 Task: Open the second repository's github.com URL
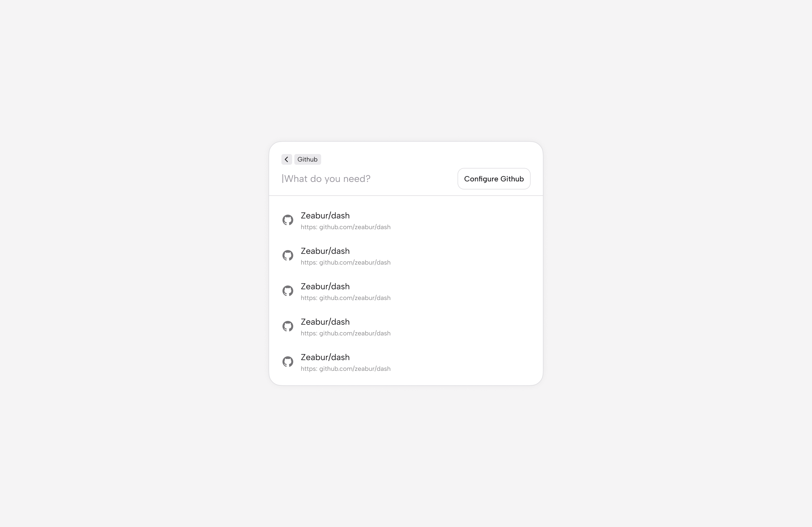coord(346,262)
